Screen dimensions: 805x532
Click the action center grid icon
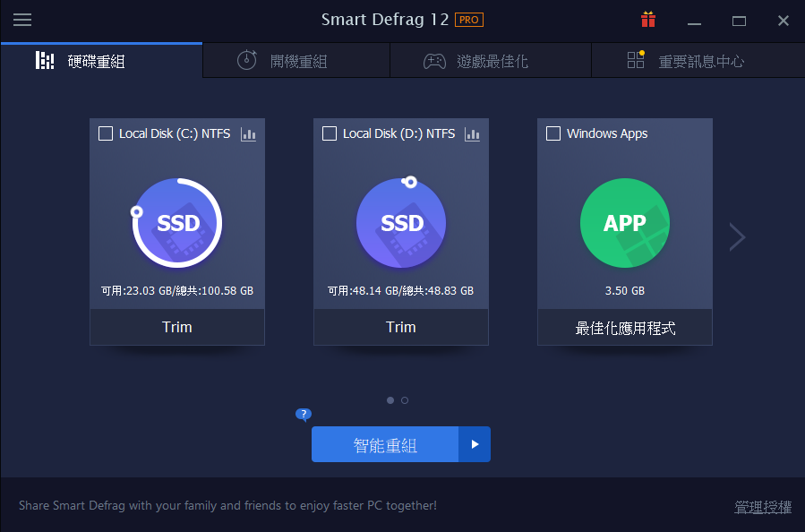pyautogui.click(x=636, y=60)
